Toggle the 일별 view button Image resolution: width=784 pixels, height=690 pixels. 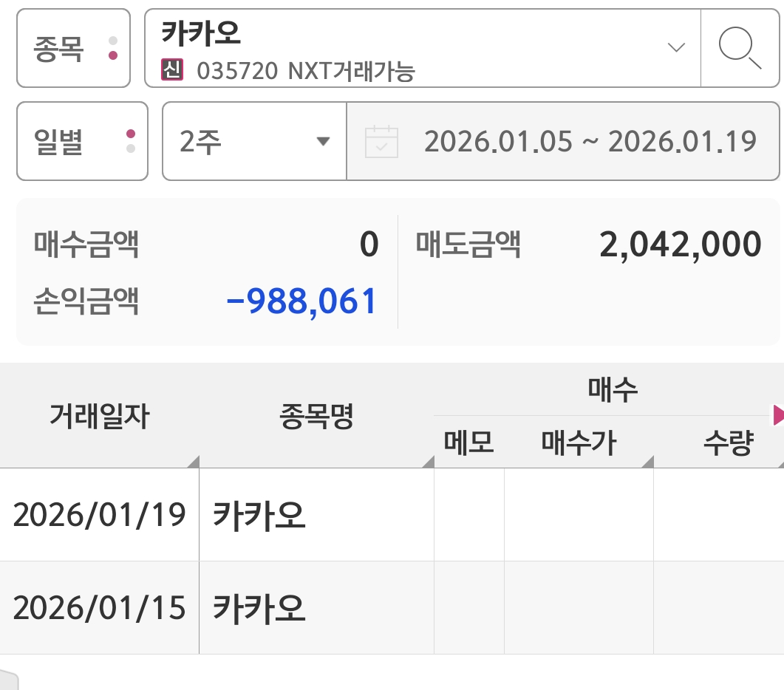coord(82,141)
